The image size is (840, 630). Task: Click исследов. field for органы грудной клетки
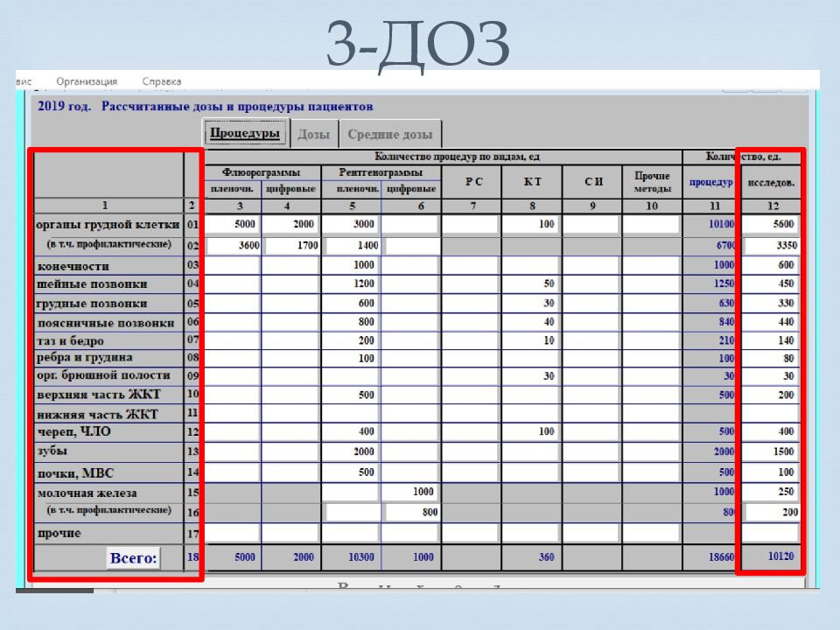pos(772,225)
